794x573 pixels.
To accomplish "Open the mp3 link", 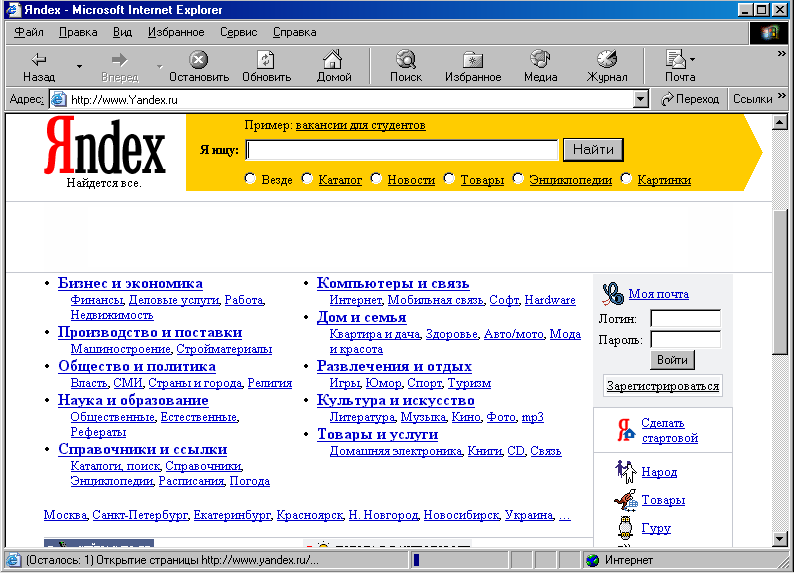I will tap(532, 417).
